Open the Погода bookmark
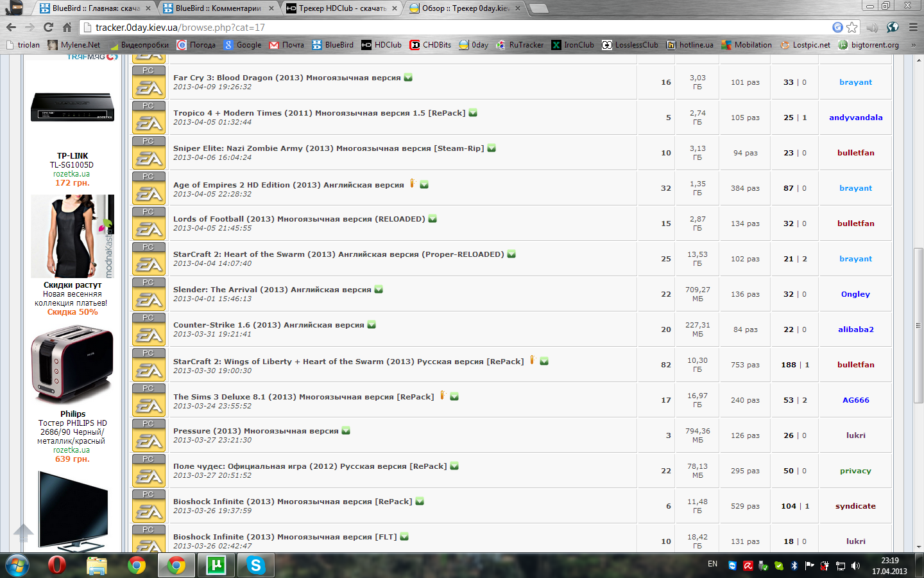Image resolution: width=924 pixels, height=578 pixels. pos(196,45)
